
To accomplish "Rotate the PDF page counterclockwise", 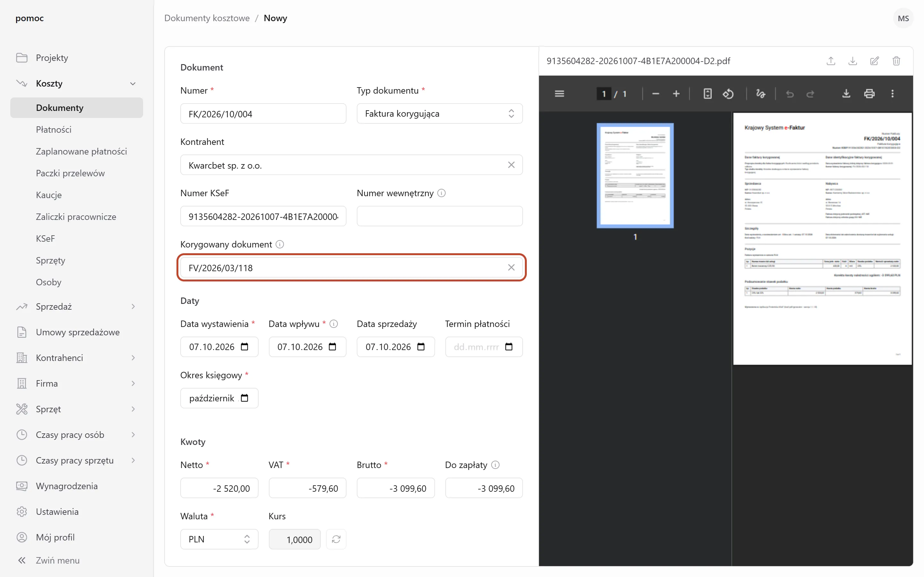I will pos(728,94).
